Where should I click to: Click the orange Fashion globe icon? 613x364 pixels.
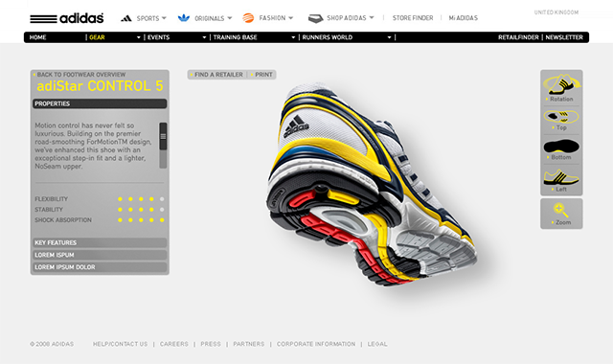[x=248, y=18]
